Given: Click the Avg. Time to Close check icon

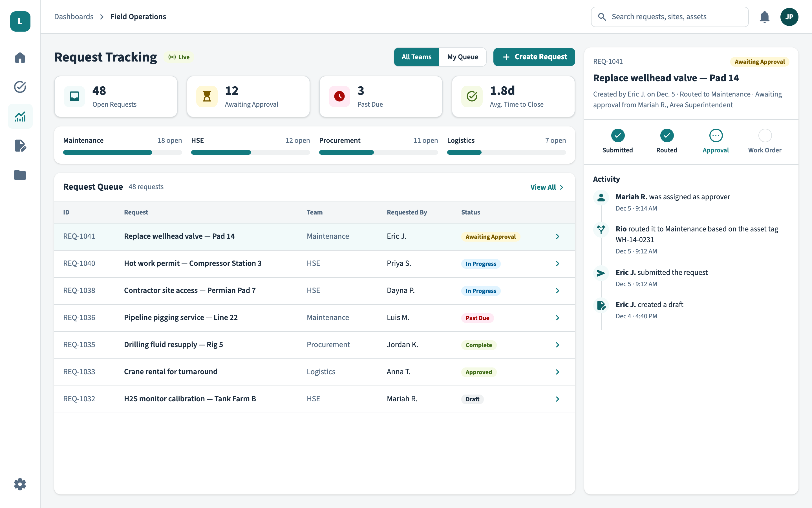Looking at the screenshot, I should [x=472, y=97].
